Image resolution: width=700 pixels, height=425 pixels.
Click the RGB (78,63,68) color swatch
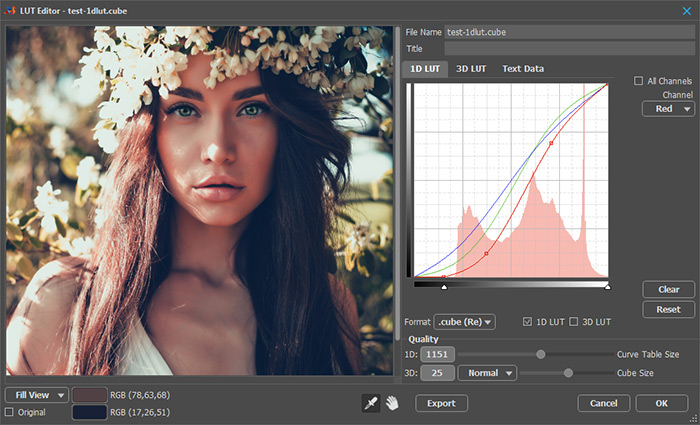(90, 395)
